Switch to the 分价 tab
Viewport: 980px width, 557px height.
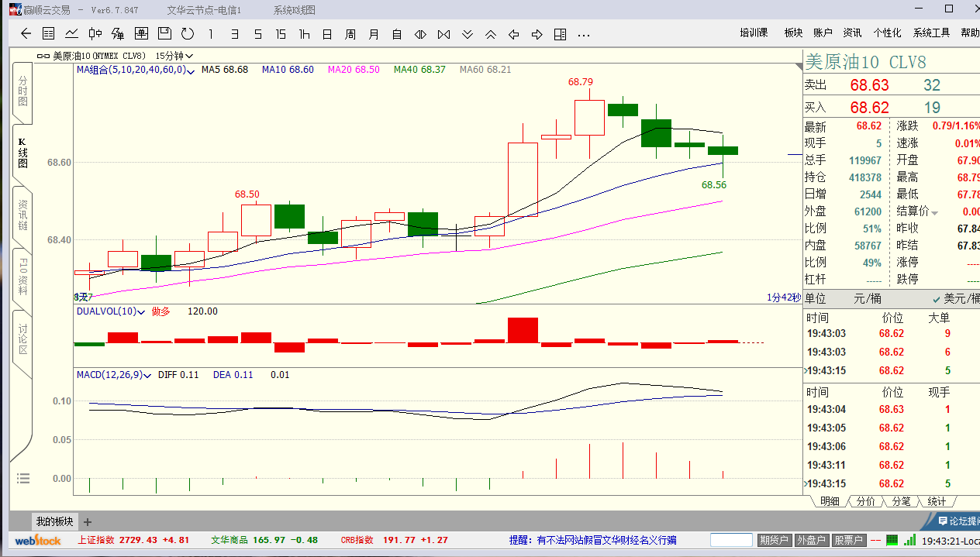pyautogui.click(x=864, y=501)
